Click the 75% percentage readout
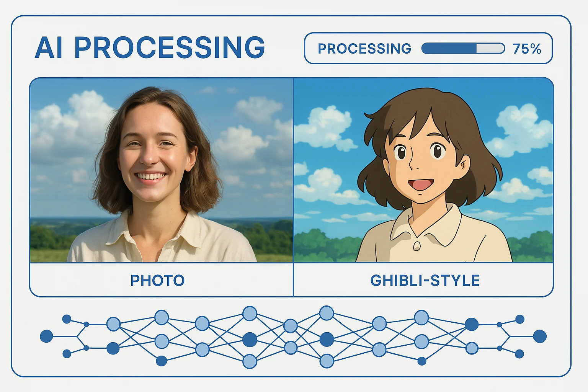Image resolution: width=588 pixels, height=392 pixels. [x=527, y=49]
